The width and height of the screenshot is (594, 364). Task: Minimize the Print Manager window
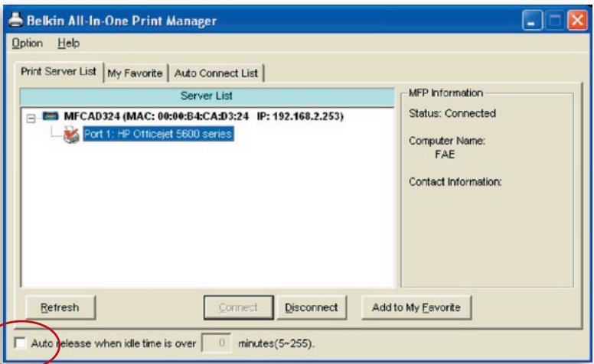point(532,20)
